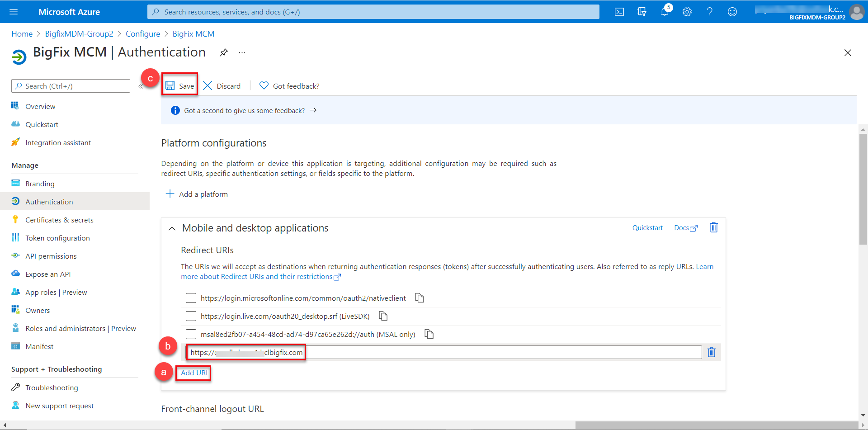
Task: Open the Azure portal hamburger menu
Action: coord(14,12)
